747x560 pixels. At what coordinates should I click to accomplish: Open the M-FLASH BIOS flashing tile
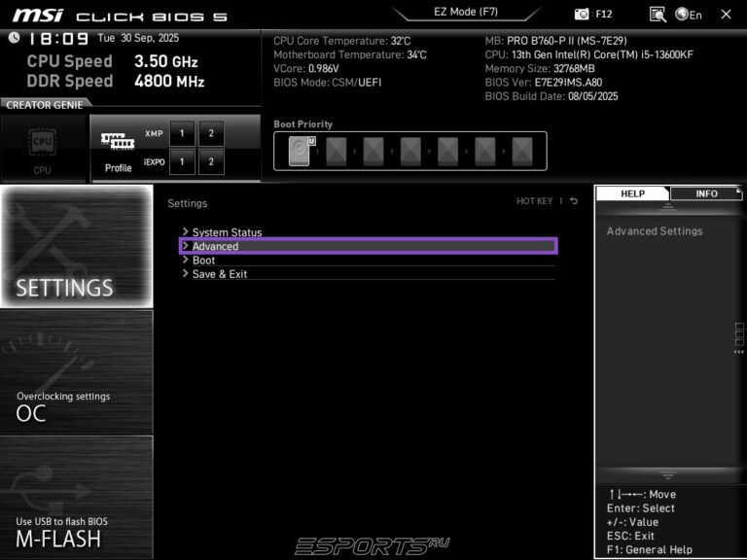click(x=77, y=498)
